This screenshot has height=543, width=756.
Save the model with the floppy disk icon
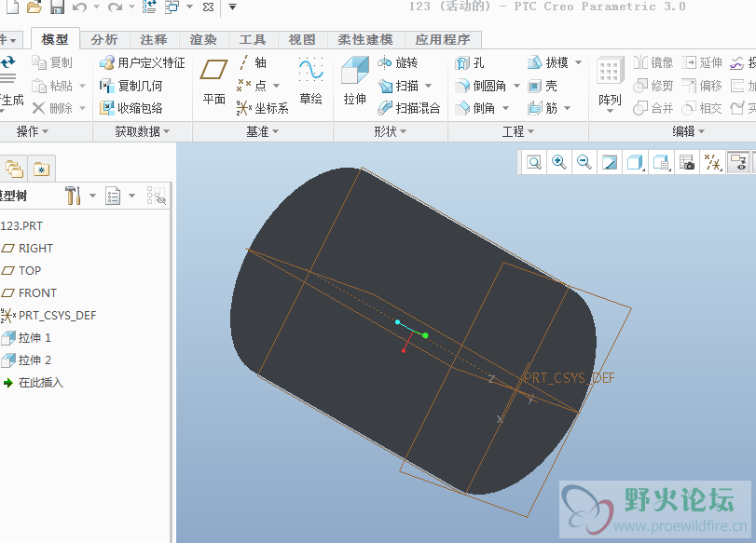[x=57, y=7]
